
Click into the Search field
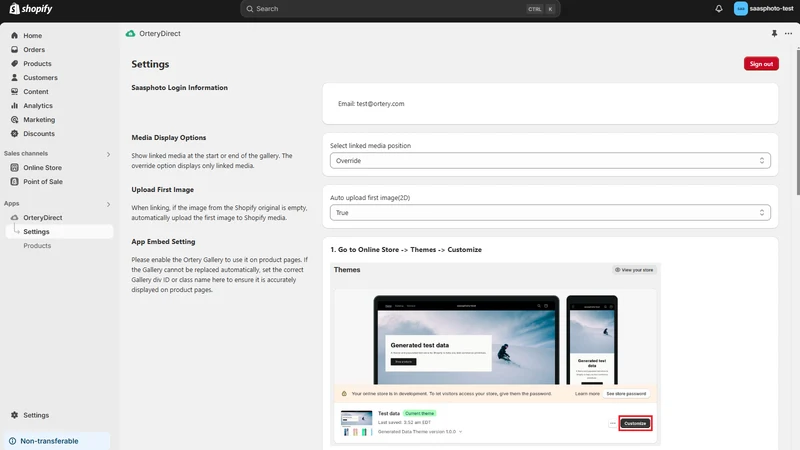tap(400, 9)
